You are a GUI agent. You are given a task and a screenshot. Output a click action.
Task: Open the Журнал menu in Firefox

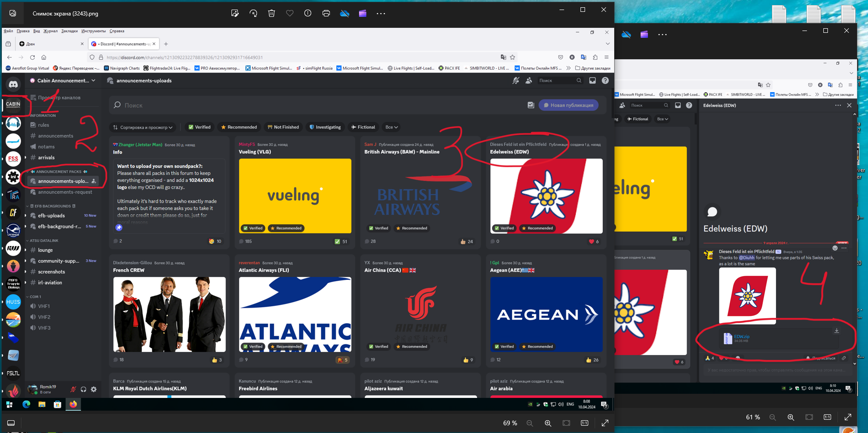(x=51, y=31)
